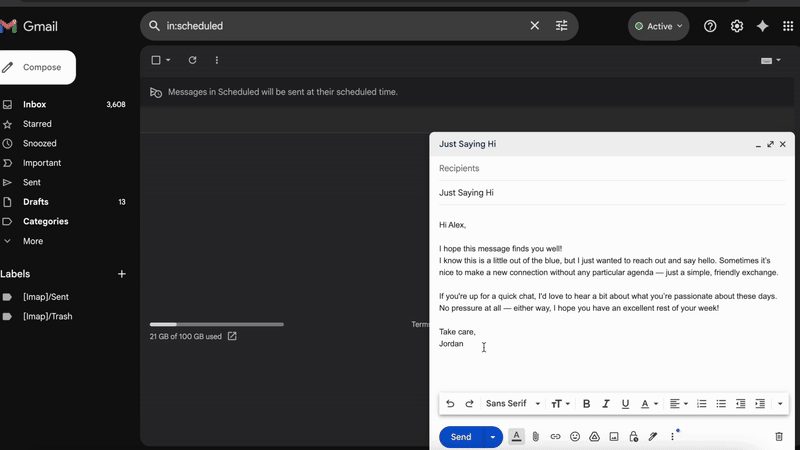
Task: Expand the Active status dropdown
Action: [659, 26]
